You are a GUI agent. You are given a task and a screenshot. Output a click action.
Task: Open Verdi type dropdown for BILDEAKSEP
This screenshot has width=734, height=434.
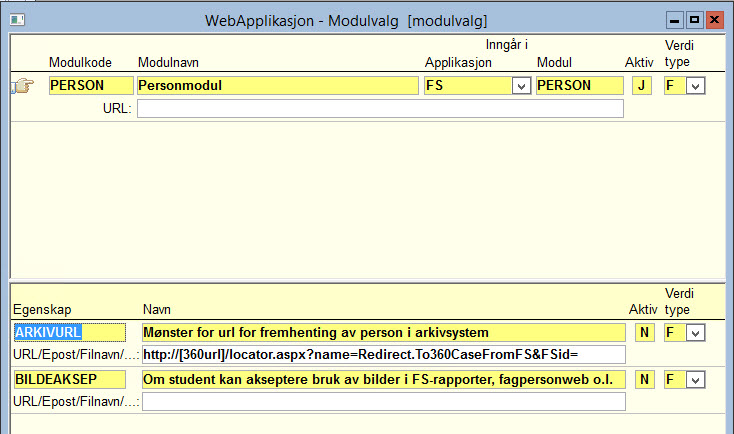[x=695, y=380]
